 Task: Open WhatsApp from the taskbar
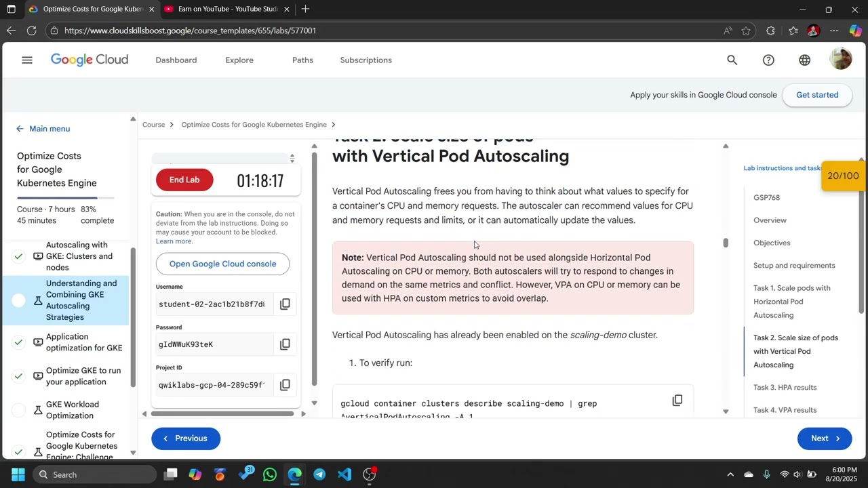[270, 474]
